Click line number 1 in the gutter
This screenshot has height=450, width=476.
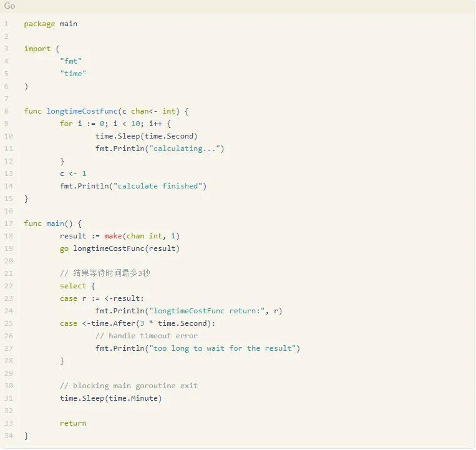point(6,24)
